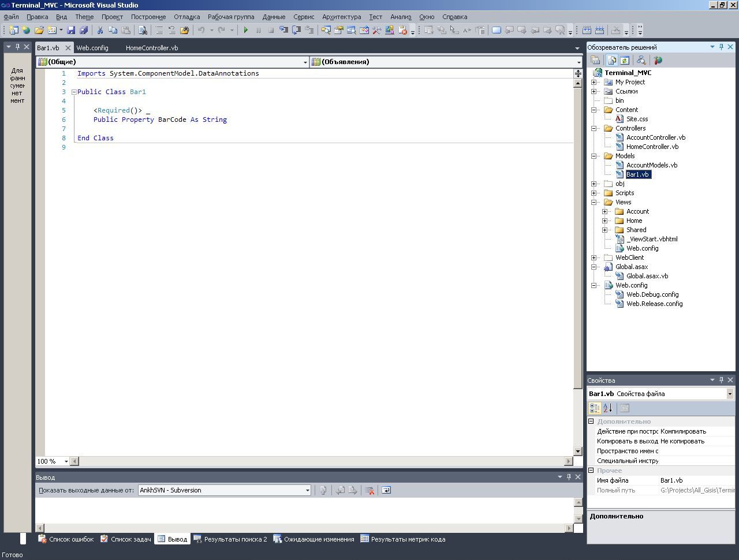Expand the Scripts folder

coord(594,193)
